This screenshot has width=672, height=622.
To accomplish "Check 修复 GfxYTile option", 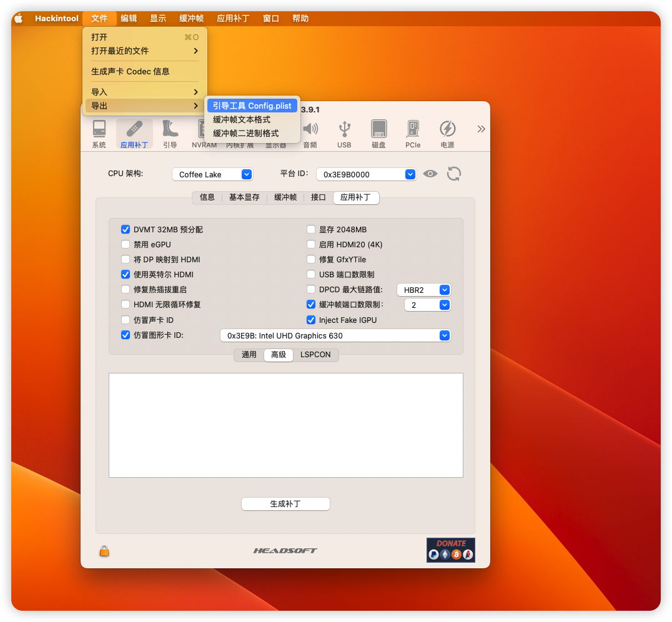I will (x=311, y=259).
